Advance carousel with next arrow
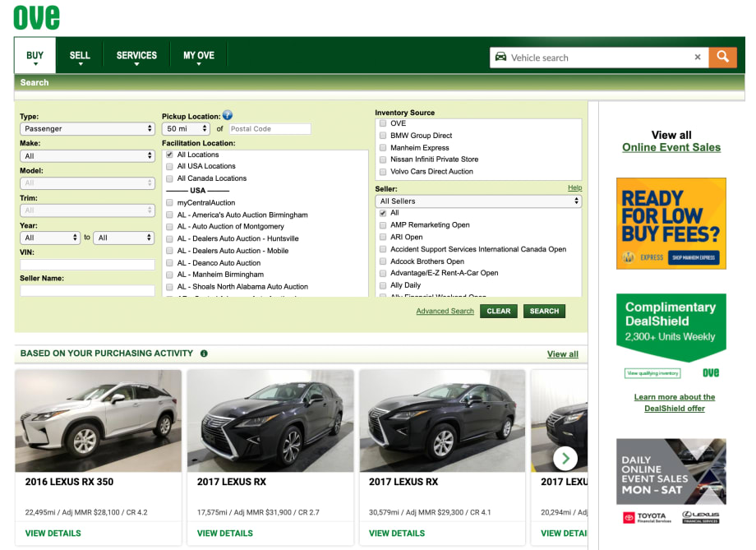 tap(565, 459)
